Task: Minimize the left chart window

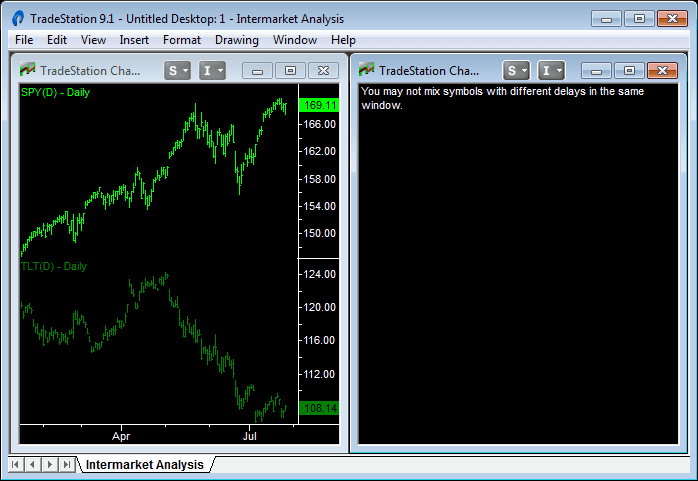Action: coord(257,70)
